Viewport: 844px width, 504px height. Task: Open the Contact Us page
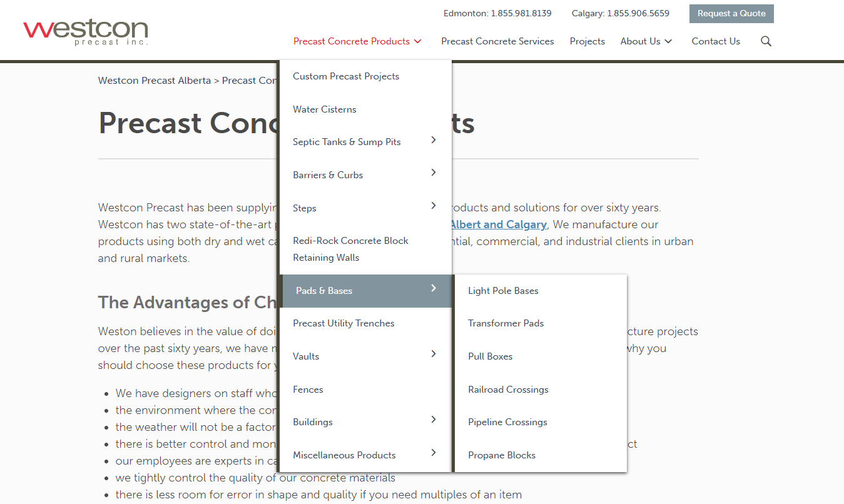coord(716,41)
